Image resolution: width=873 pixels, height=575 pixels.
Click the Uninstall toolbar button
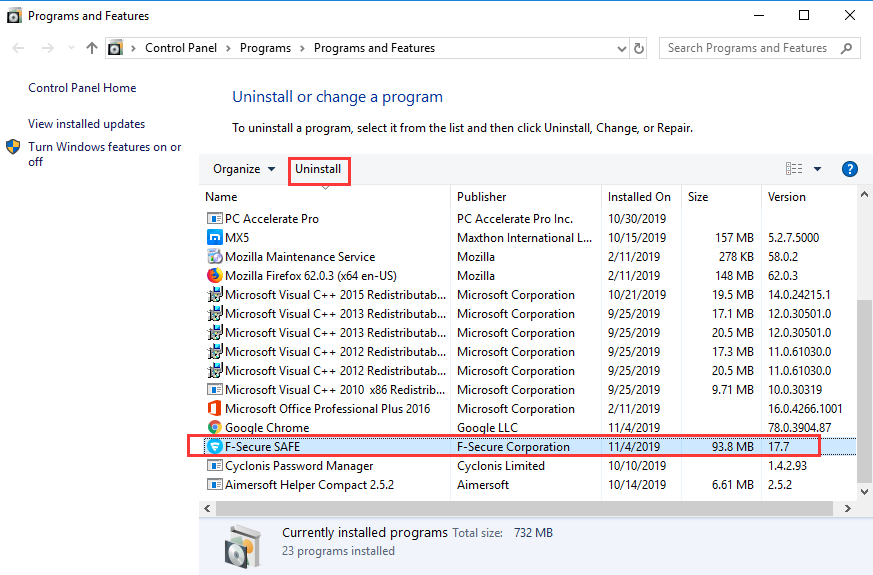[318, 169]
